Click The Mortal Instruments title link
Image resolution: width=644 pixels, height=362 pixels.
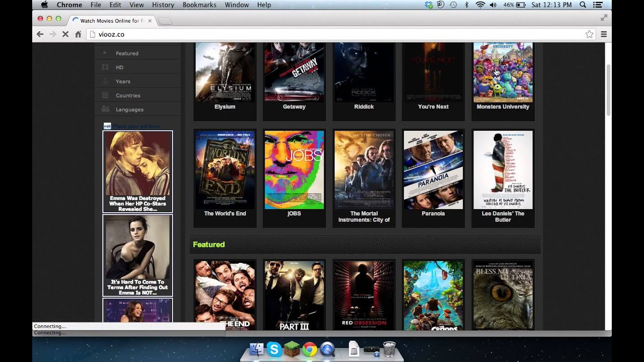[364, 217]
